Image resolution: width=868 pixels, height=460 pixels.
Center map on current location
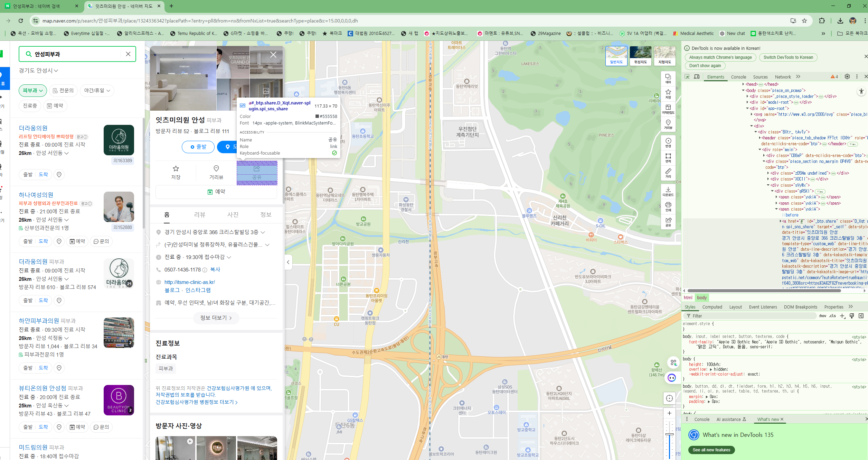(669, 398)
